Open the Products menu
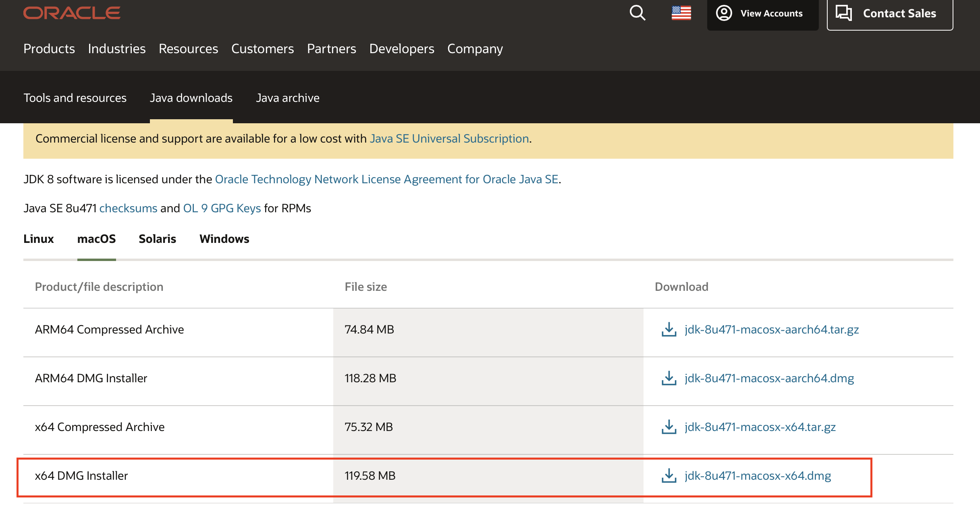 (49, 49)
